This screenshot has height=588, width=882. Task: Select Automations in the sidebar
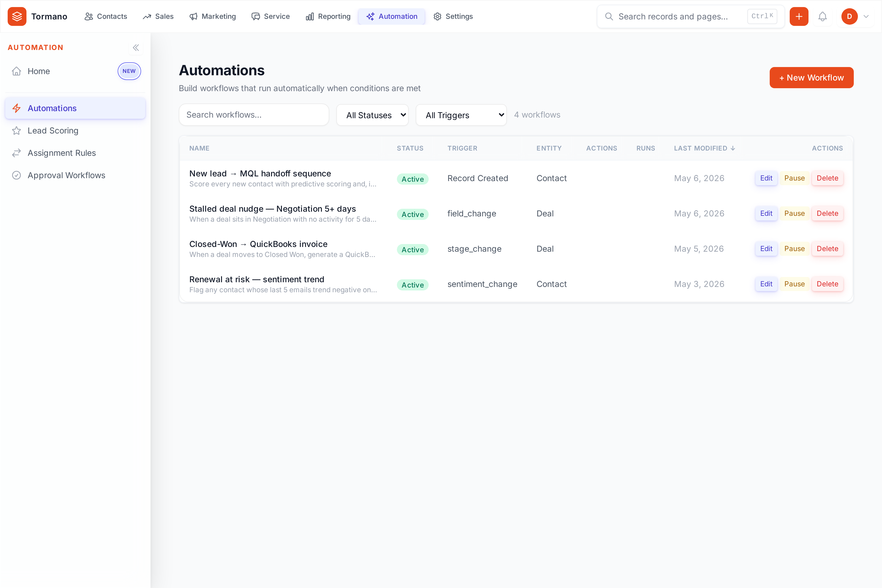point(75,108)
